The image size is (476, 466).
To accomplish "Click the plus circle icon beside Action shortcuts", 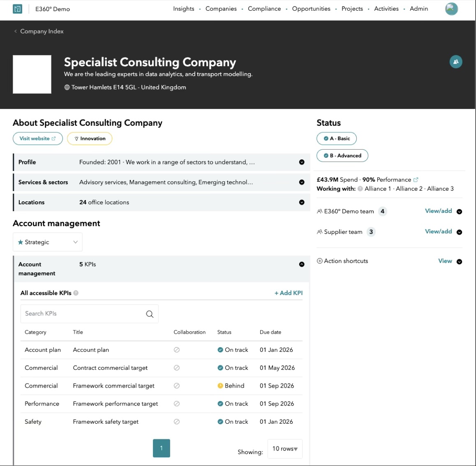I will [x=319, y=261].
